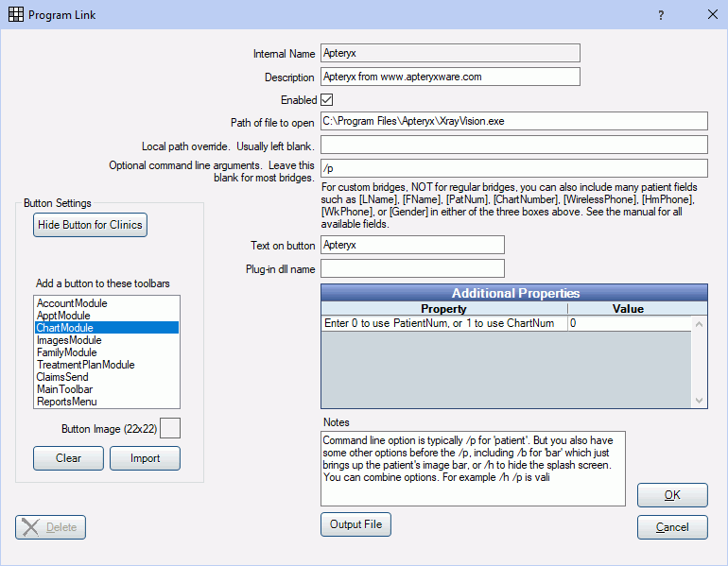This screenshot has width=728, height=566.
Task: Click inside the Notes text box
Action: click(x=473, y=469)
